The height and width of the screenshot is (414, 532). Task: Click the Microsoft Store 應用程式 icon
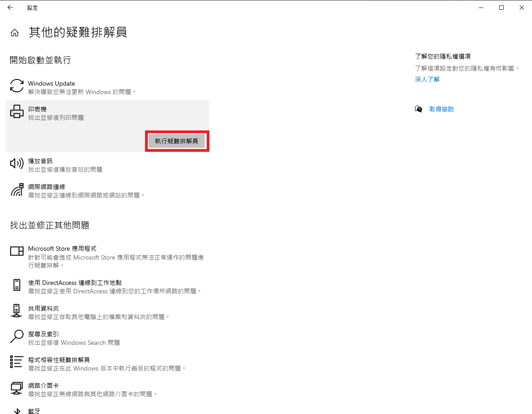click(x=17, y=251)
